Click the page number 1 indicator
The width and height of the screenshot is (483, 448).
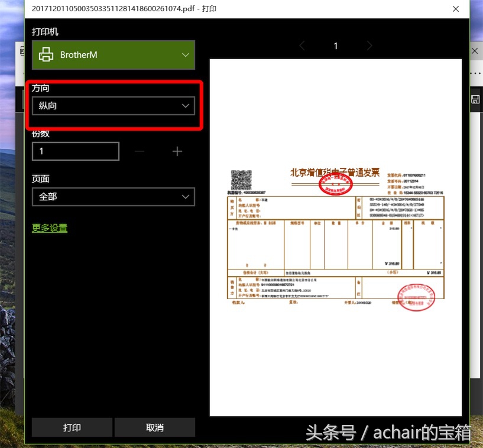pos(335,46)
